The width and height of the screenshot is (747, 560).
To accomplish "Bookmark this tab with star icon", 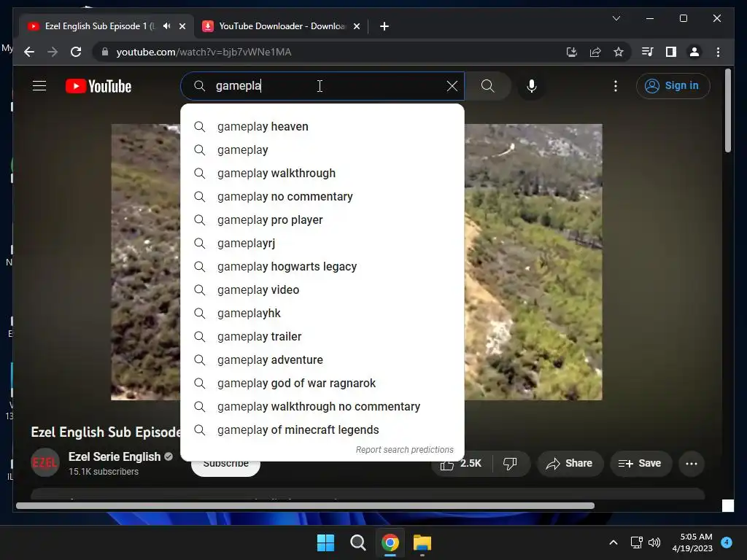I will 619,52.
